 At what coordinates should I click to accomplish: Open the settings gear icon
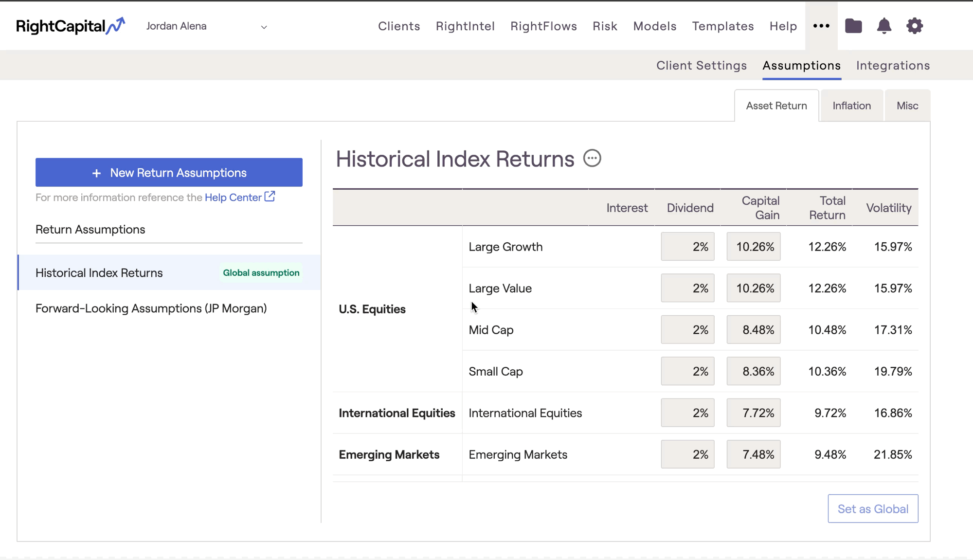[x=915, y=26]
